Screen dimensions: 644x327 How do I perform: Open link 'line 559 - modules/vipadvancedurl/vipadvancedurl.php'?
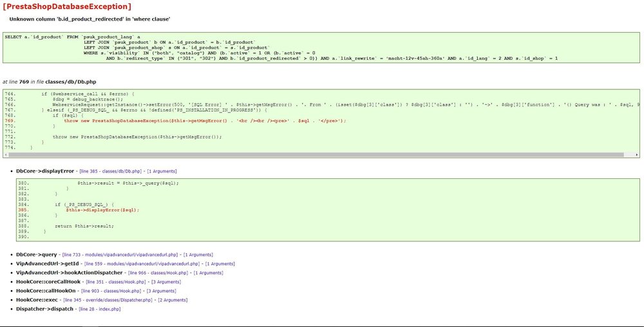(x=142, y=264)
